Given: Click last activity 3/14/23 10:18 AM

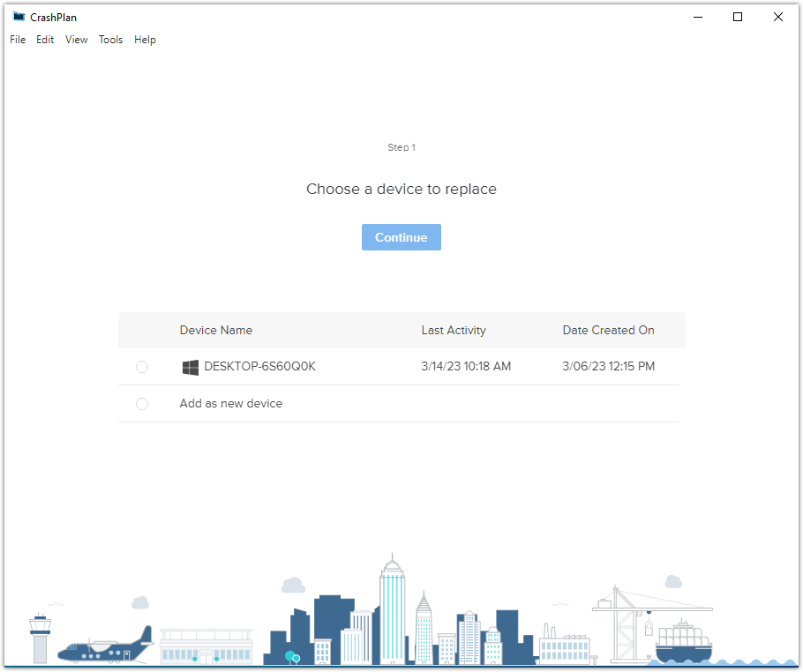Looking at the screenshot, I should coord(466,366).
